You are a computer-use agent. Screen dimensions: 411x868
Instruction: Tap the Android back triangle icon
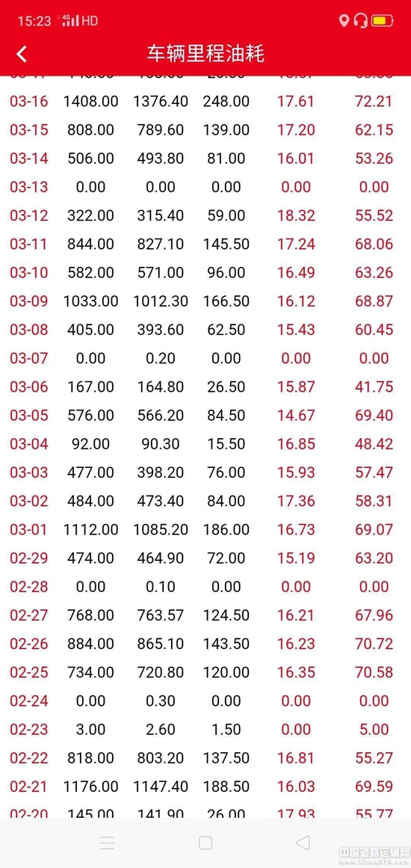[303, 843]
